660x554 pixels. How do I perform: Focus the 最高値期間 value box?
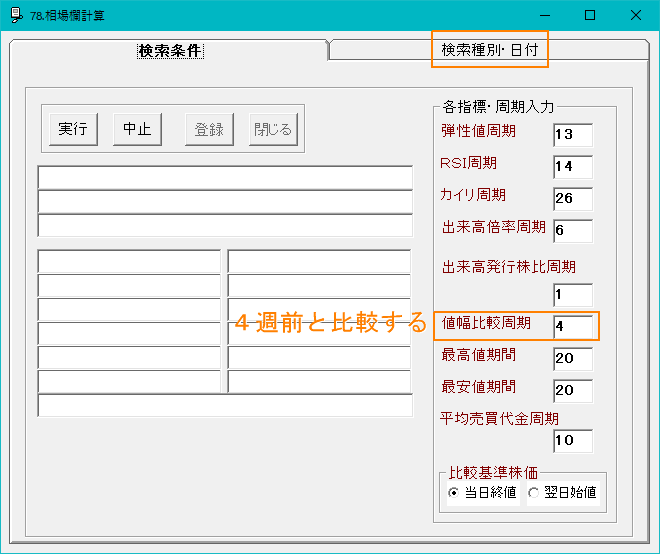coord(572,359)
